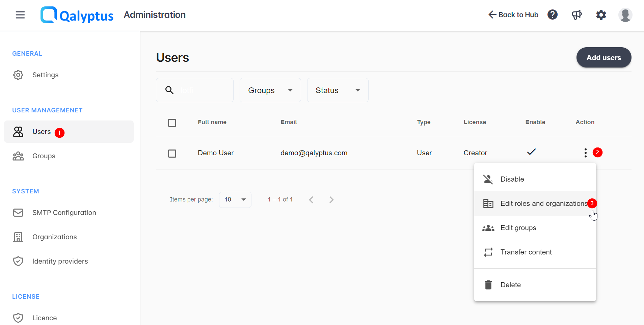
Task: Click the three-dot action menu for Demo User
Action: click(x=585, y=153)
